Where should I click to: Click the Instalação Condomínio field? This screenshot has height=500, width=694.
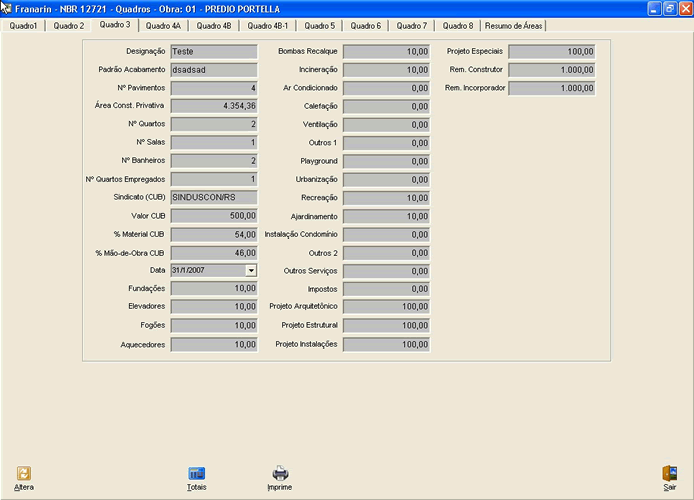(386, 235)
